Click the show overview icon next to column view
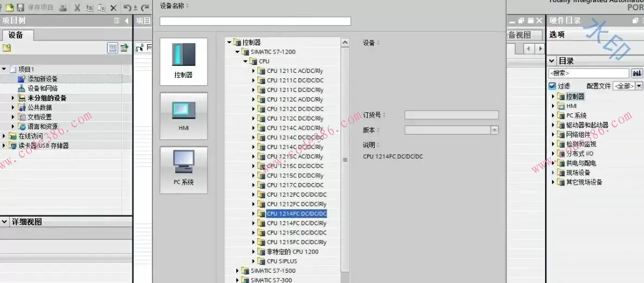Screen dimensions: 644x283 click(124, 48)
